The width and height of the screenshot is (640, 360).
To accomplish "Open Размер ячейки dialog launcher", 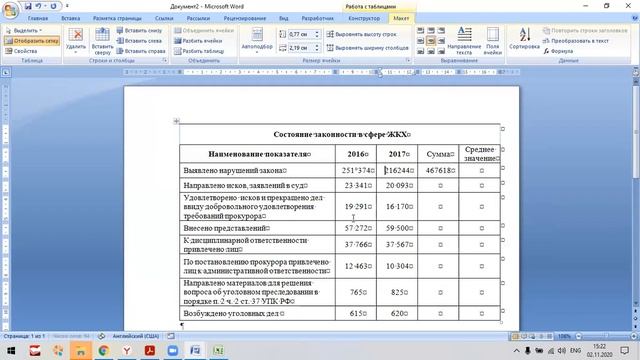I will coord(407,60).
